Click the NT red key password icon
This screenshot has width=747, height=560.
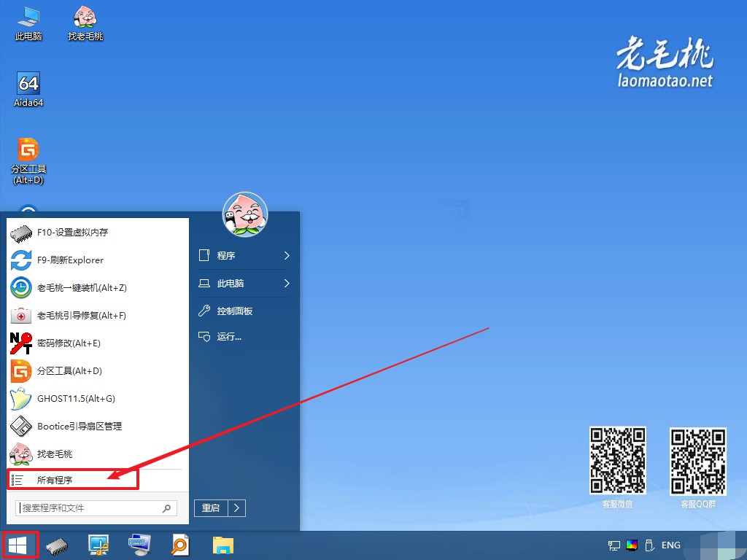point(21,343)
